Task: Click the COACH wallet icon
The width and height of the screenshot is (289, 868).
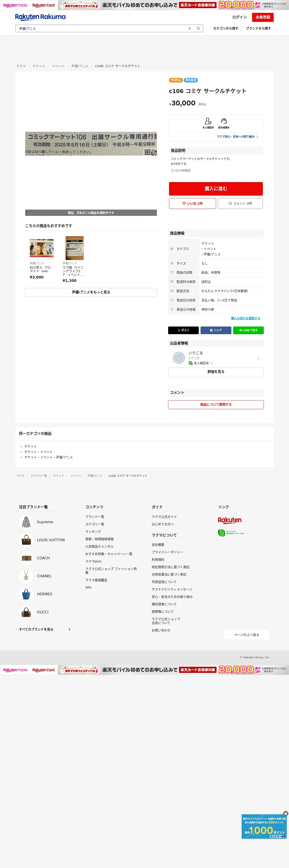Action: tap(26, 558)
